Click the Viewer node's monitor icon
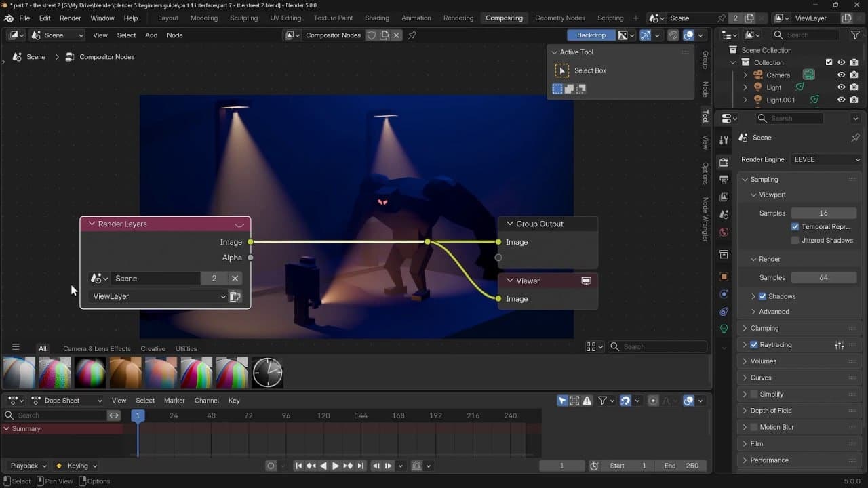Viewport: 868px width, 488px height. point(587,281)
